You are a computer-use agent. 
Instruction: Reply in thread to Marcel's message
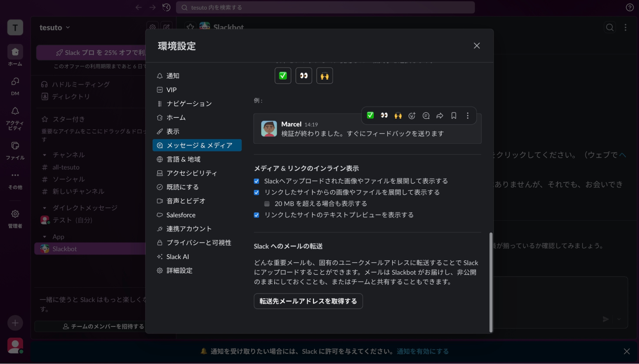[x=426, y=115]
